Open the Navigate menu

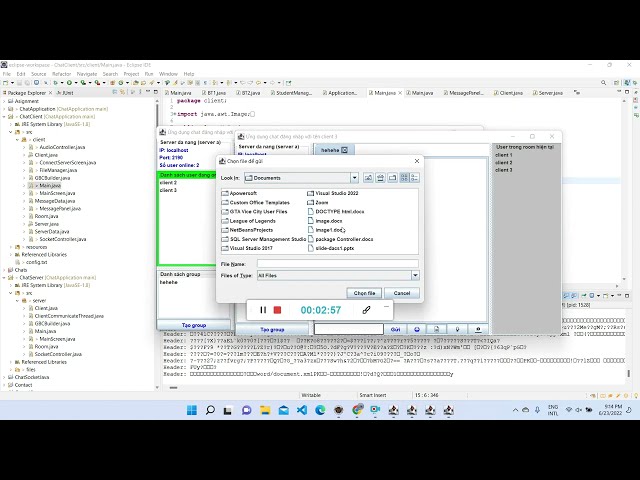tap(87, 74)
